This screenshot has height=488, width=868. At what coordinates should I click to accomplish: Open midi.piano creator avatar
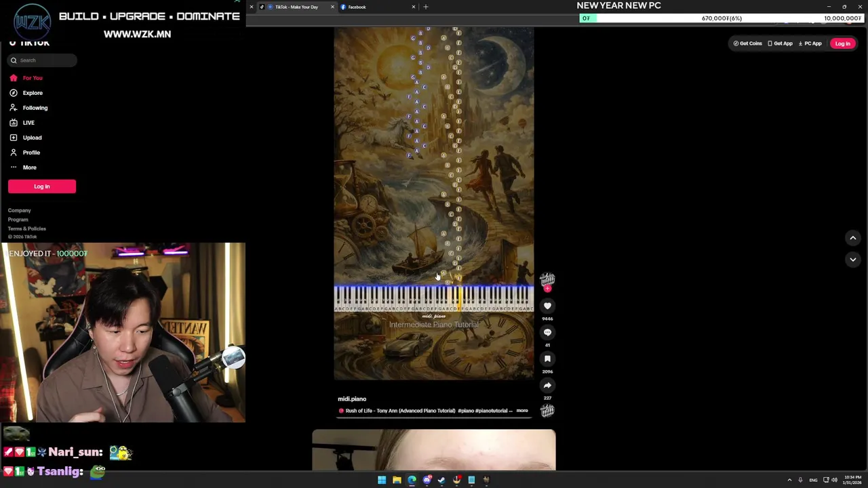coord(547,279)
